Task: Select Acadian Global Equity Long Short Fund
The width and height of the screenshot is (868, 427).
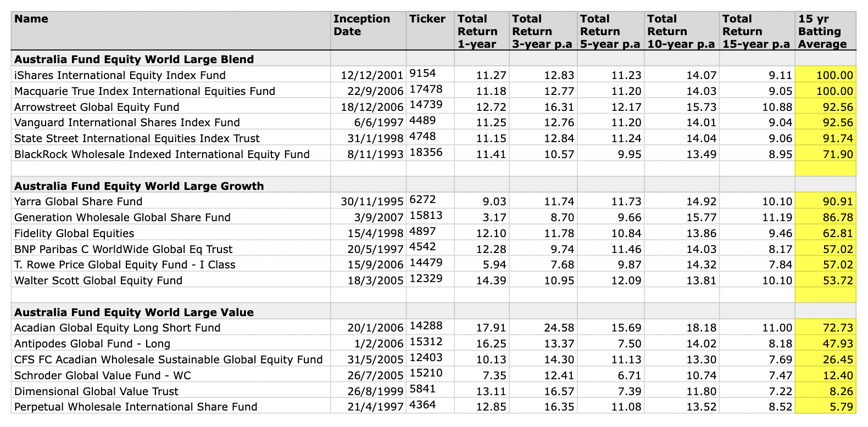Action: pos(117,328)
